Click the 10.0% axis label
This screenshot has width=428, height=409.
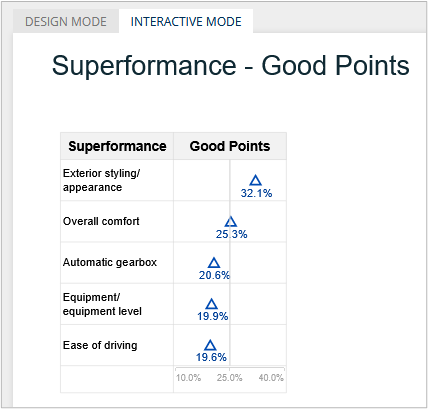188,378
